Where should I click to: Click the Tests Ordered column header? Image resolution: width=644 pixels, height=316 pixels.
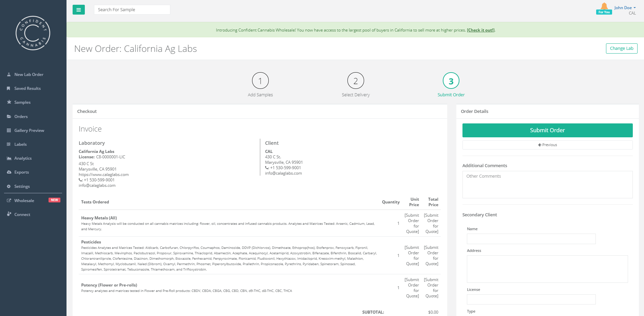click(x=95, y=202)
